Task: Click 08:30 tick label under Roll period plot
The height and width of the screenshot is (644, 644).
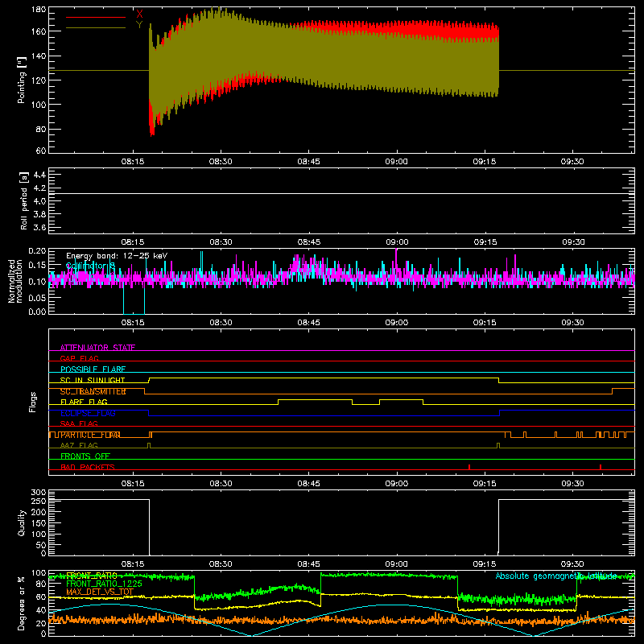Action: pyautogui.click(x=221, y=242)
